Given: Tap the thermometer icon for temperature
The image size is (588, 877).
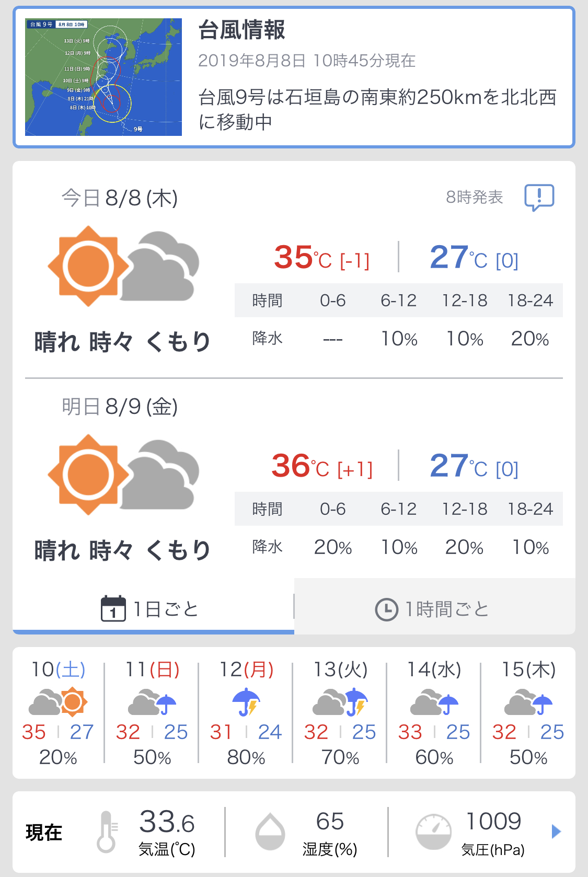Looking at the screenshot, I should (107, 832).
